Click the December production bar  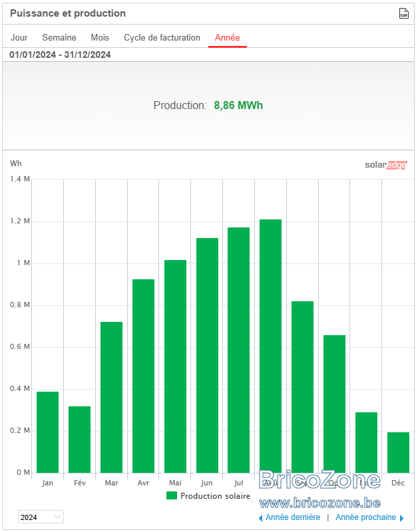click(x=398, y=452)
